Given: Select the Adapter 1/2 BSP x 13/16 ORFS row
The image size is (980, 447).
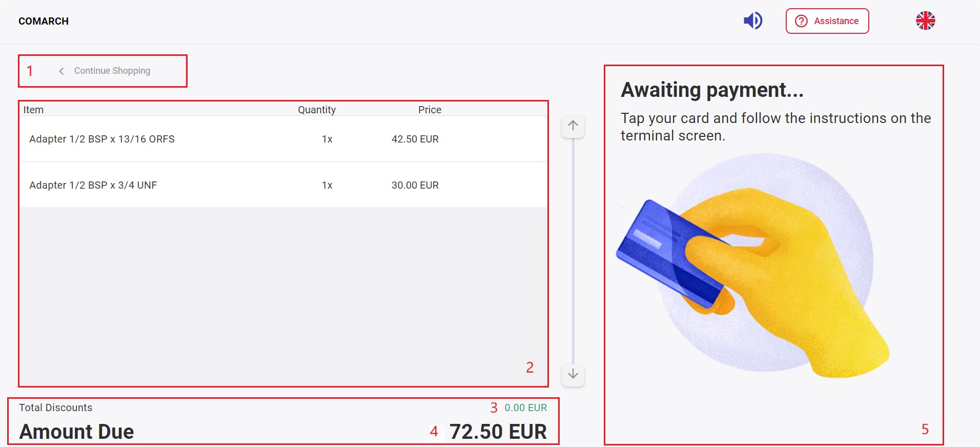Looking at the screenshot, I should 283,139.
